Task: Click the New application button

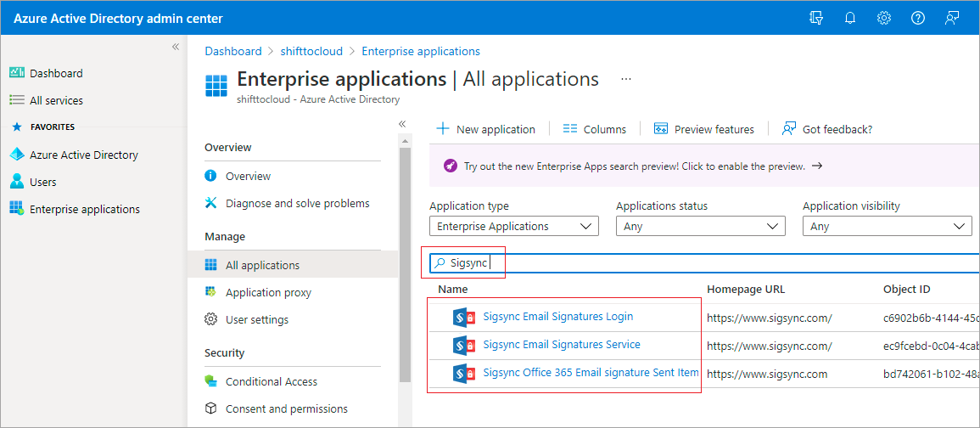Action: point(485,129)
